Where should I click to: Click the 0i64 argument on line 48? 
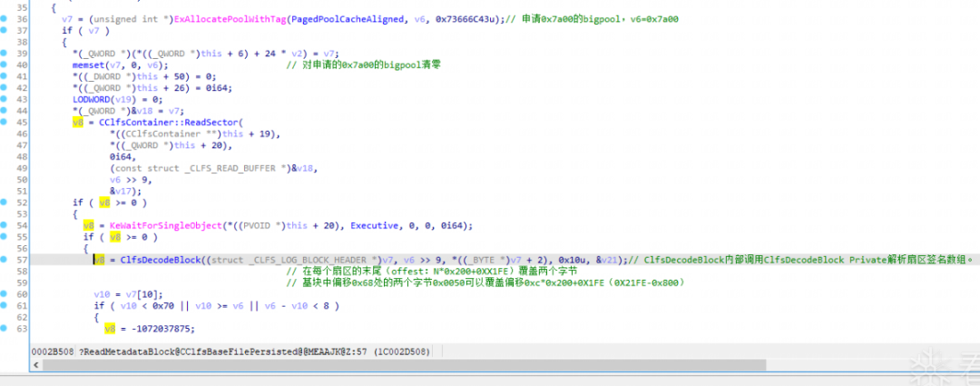[x=120, y=156]
